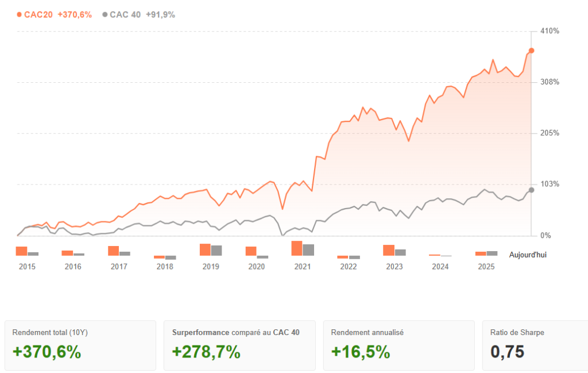Select the 2017 yearly performance bars
Screen dimensions: 588x373
(x=119, y=251)
